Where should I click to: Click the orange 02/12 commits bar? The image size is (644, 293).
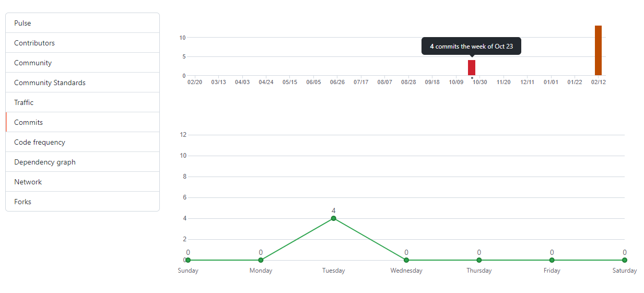click(599, 51)
